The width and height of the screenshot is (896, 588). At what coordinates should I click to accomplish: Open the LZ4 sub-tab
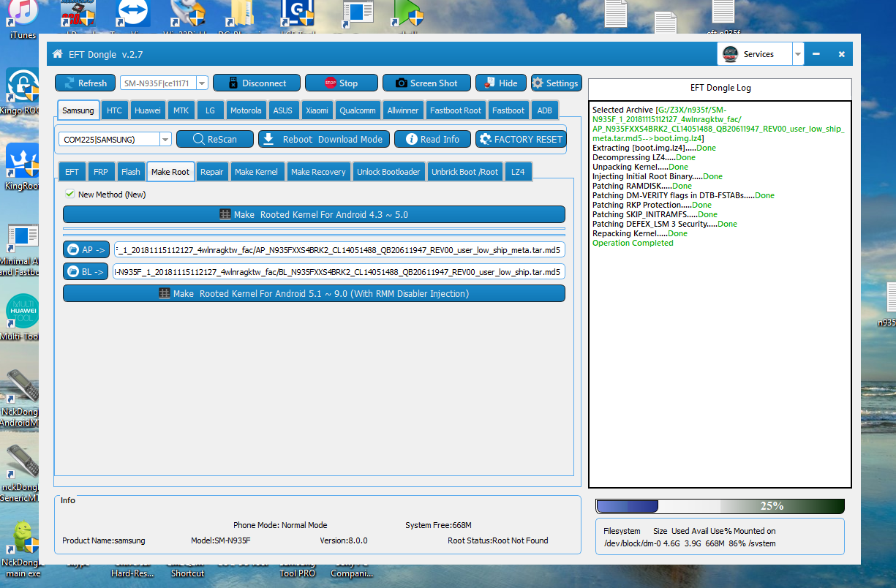[518, 172]
